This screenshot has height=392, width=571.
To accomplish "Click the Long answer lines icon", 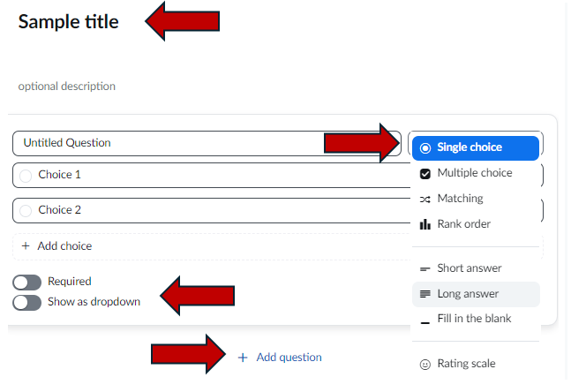I will point(425,294).
